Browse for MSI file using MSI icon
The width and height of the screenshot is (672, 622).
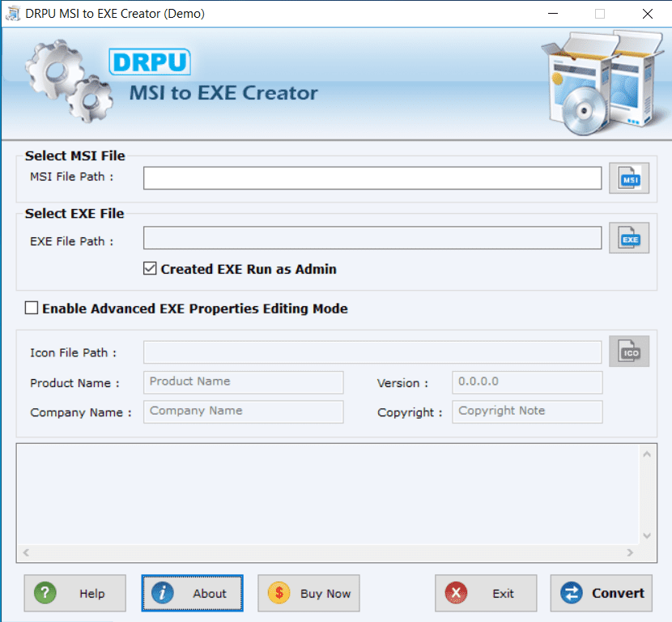(629, 178)
